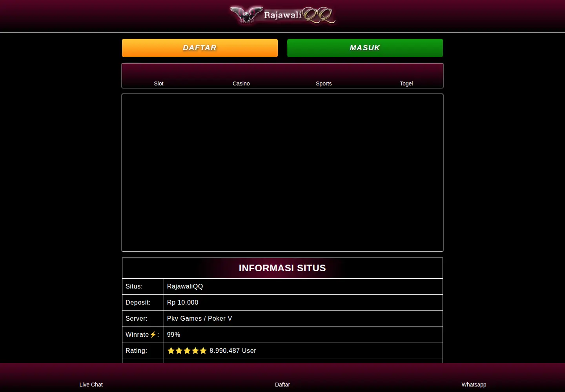The image size is (565, 392).
Task: Open Whatsapp in the bottom bar
Action: click(x=474, y=385)
